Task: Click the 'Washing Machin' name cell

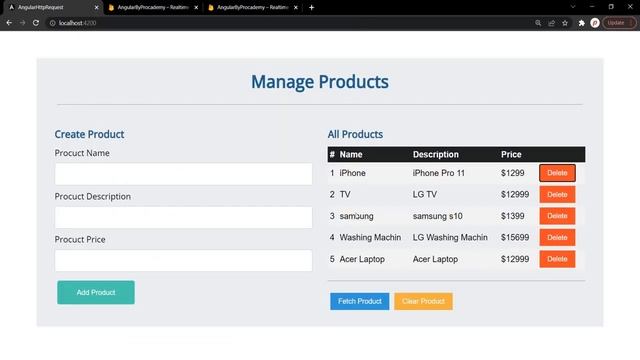Action: [370, 238]
